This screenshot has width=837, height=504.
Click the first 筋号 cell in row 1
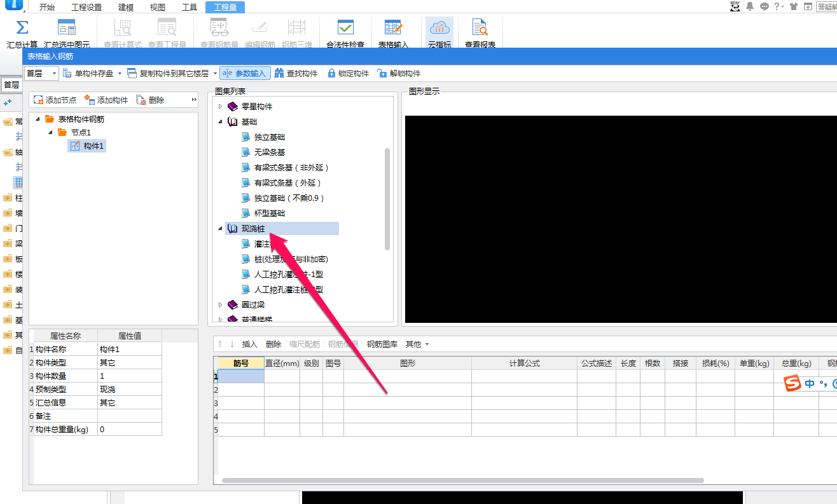241,376
